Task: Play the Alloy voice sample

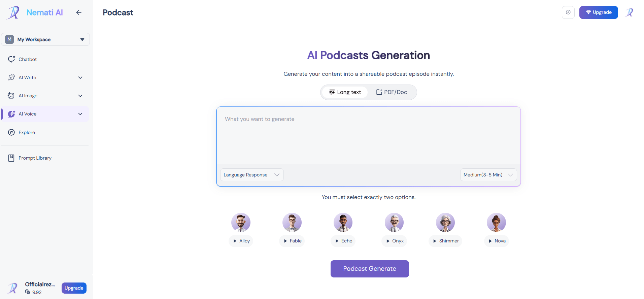Action: click(241, 241)
